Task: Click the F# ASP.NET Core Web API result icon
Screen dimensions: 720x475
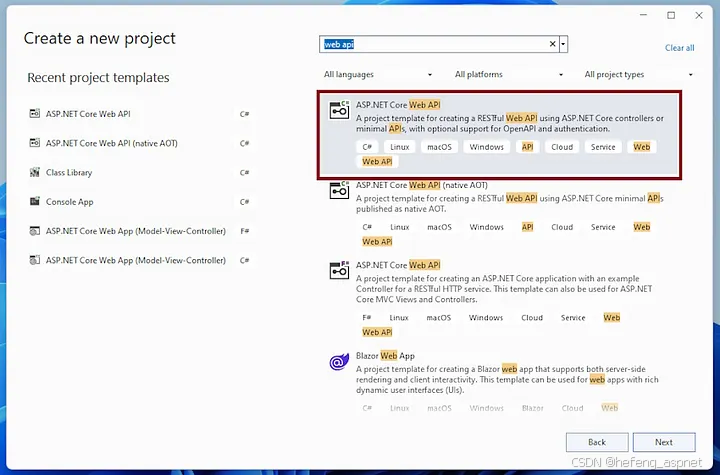Action: 339,270
